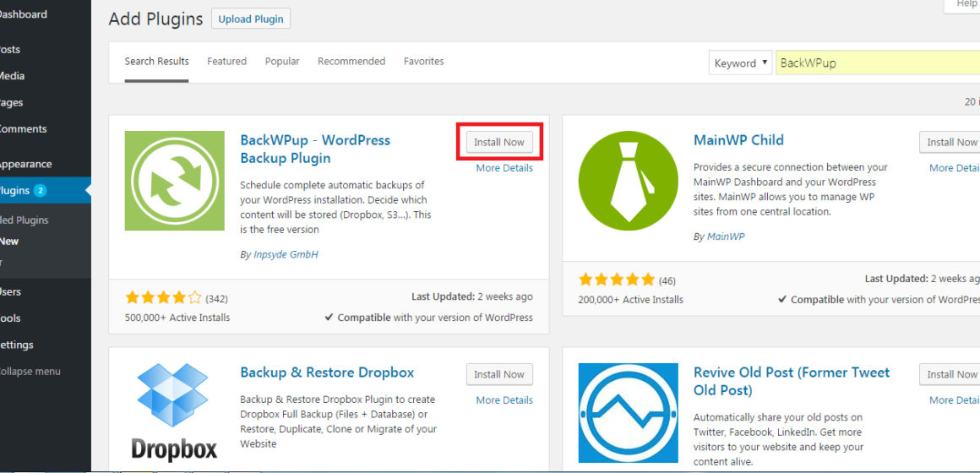The height and width of the screenshot is (473, 980).
Task: Open More Details for BackWPup
Action: (x=504, y=168)
